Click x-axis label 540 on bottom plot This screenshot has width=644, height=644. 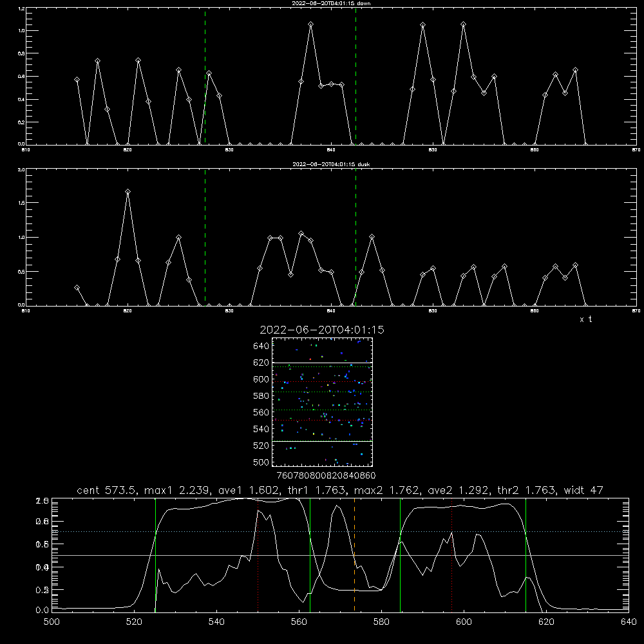click(x=216, y=622)
